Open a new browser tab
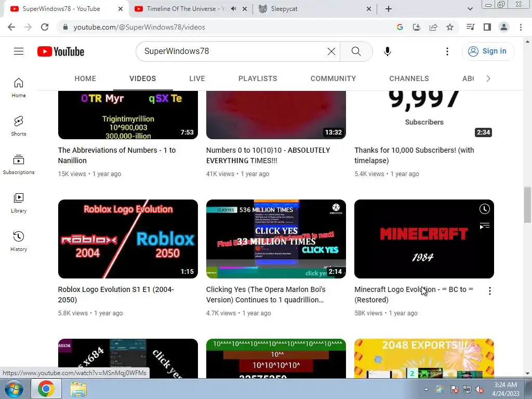 389,9
